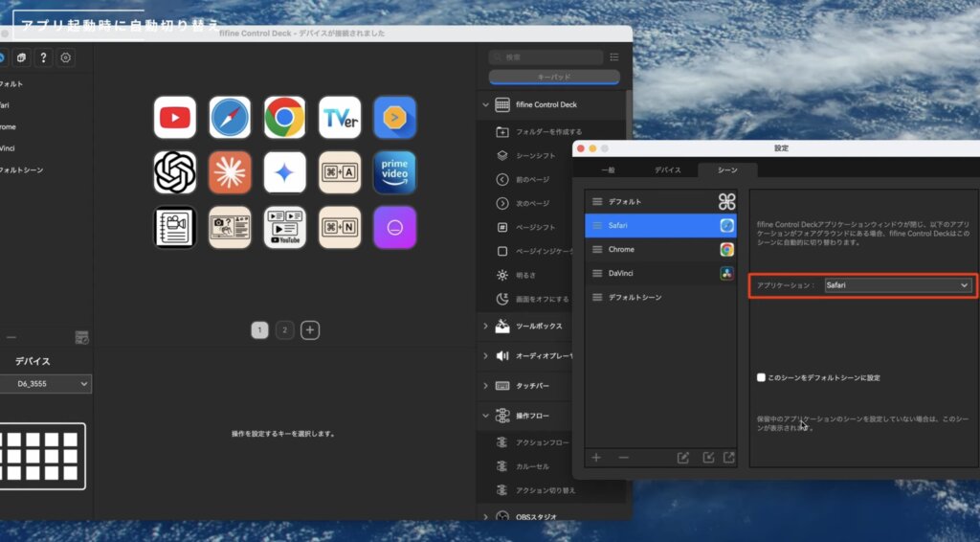Collapse the fifine Control Deck category
Screen dimensions: 980x542
(x=485, y=105)
